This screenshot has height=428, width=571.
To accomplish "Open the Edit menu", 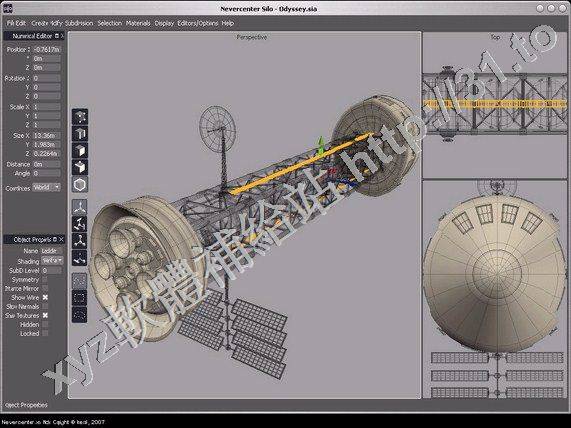I will (x=21, y=23).
